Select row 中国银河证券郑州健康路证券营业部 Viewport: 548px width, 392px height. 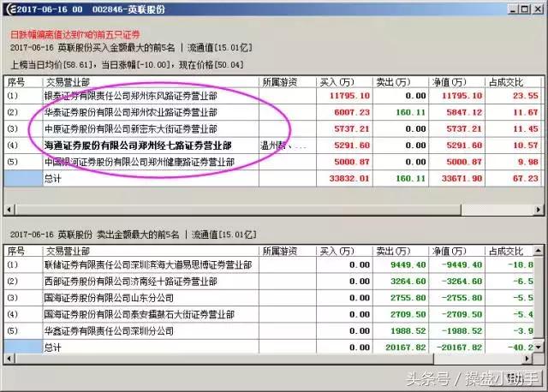point(273,162)
